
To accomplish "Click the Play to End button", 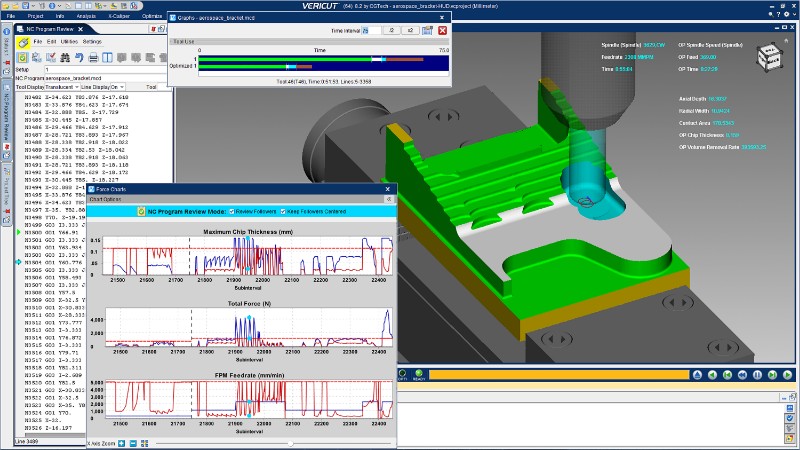I will click(787, 375).
